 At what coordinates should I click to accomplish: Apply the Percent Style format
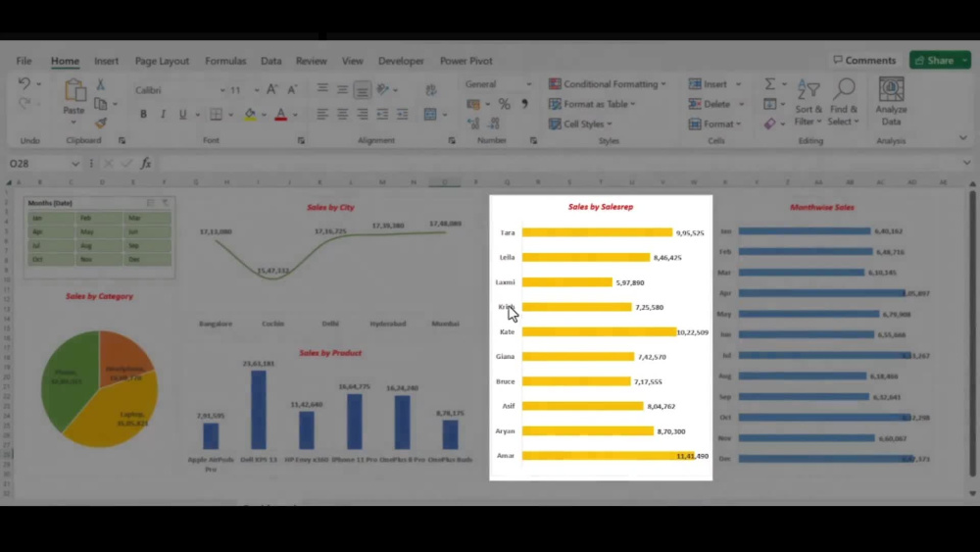click(x=505, y=104)
